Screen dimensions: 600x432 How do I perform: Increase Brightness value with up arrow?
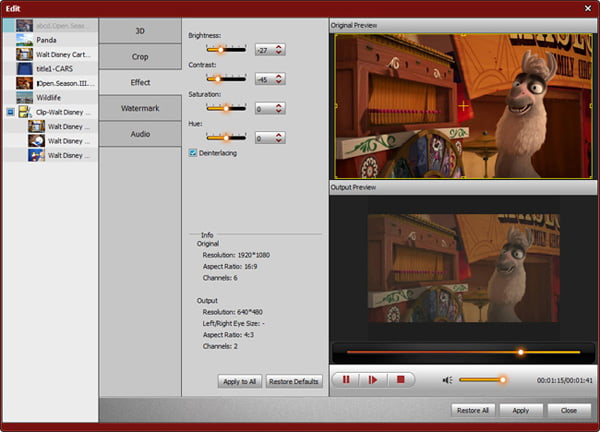pos(279,47)
